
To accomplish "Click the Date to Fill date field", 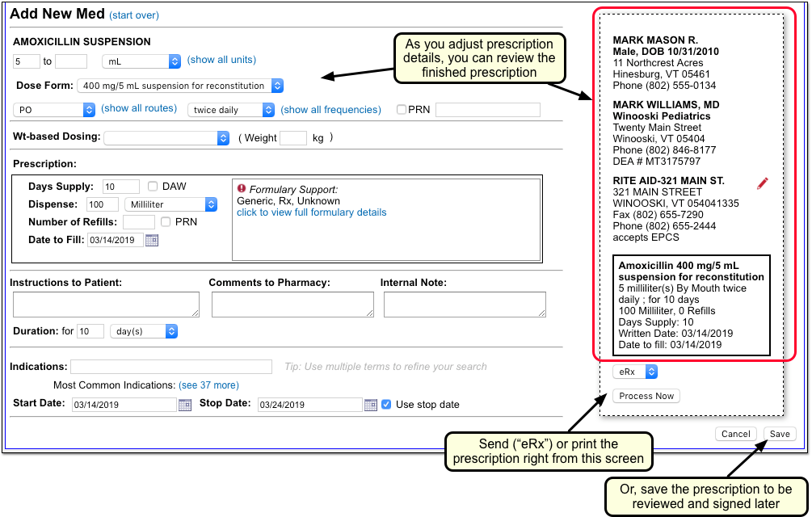I will (115, 240).
